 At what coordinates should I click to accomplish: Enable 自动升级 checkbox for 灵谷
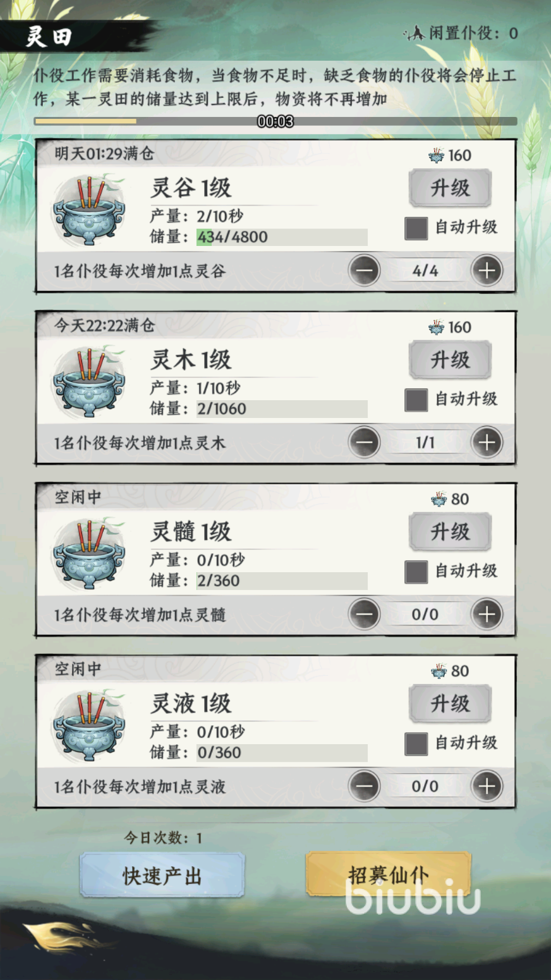tap(416, 228)
